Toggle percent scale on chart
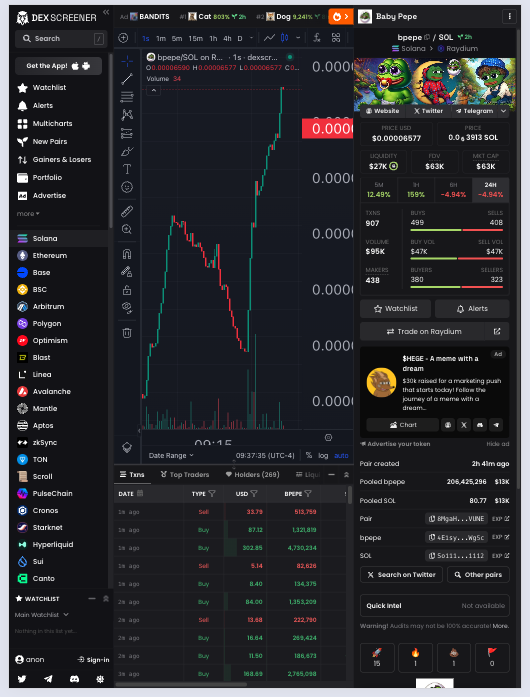This screenshot has width=530, height=697. (309, 455)
